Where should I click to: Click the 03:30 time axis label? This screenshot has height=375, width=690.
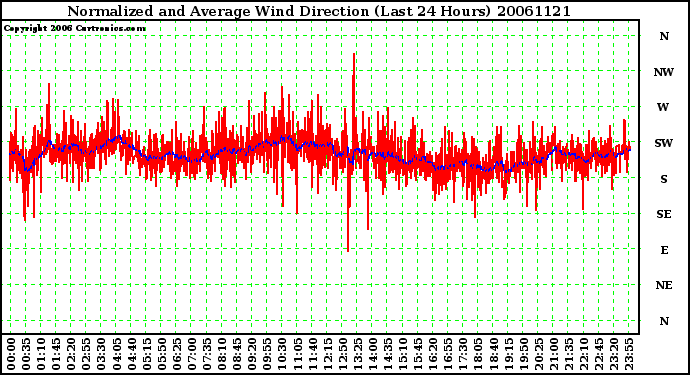[101, 354]
